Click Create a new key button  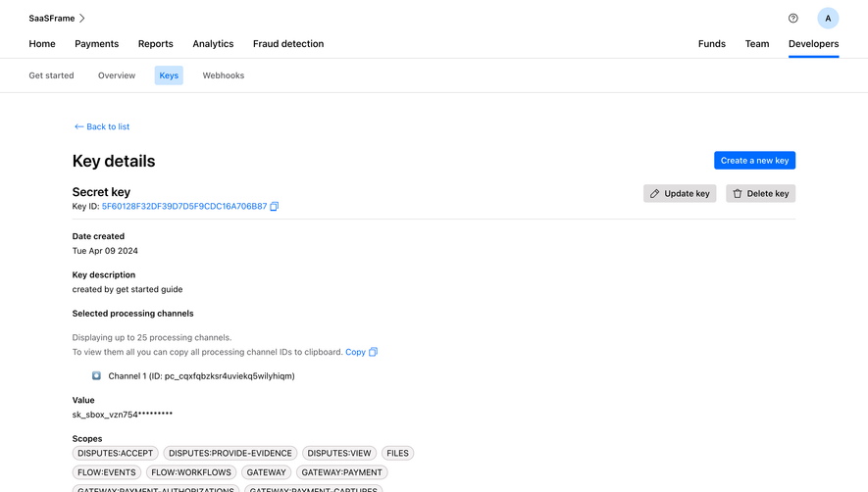pyautogui.click(x=754, y=161)
